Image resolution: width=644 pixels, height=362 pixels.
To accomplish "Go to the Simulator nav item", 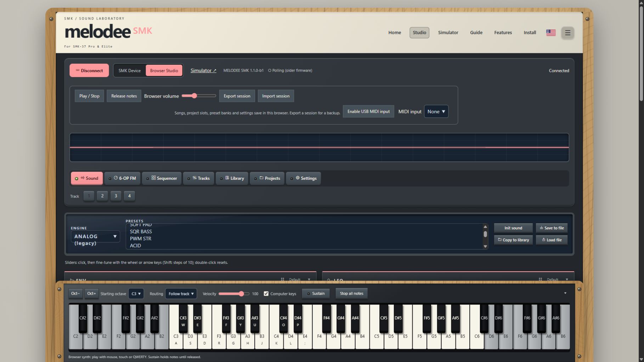I will (x=448, y=33).
